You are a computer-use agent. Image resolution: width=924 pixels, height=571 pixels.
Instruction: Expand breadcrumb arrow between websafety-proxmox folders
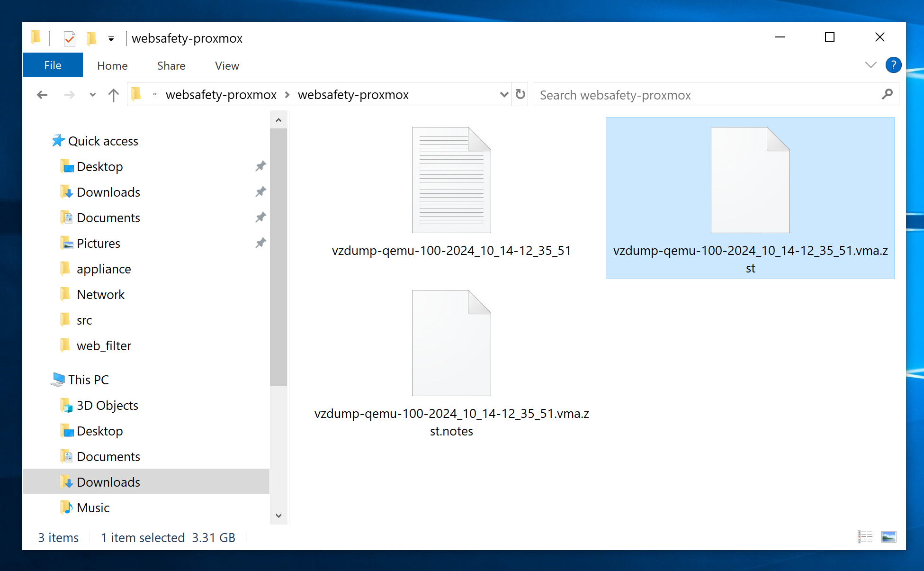(x=287, y=95)
